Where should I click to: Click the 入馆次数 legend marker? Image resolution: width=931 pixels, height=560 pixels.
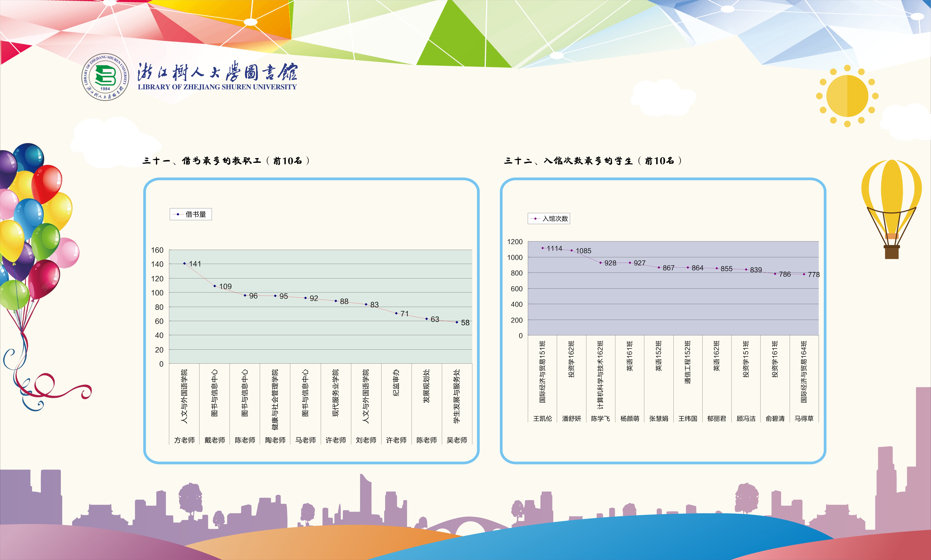point(535,218)
